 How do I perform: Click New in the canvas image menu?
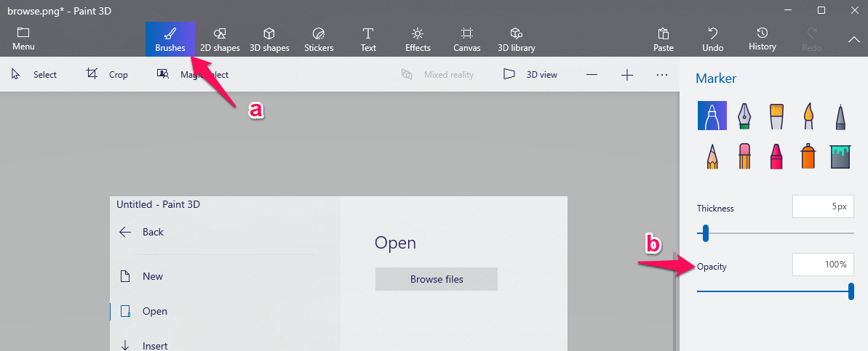(x=142, y=276)
